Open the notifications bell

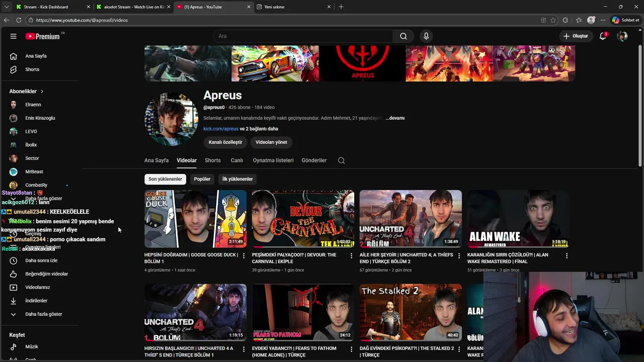pos(603,36)
